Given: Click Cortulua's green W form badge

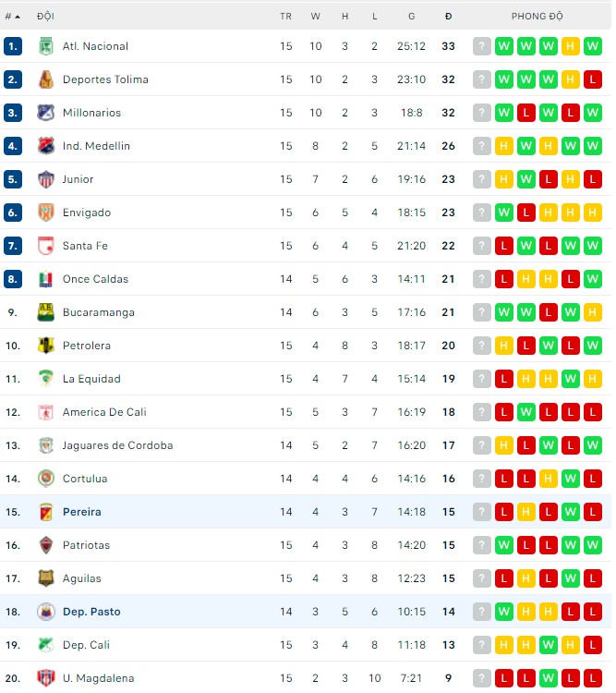Looking at the screenshot, I should [x=571, y=479].
